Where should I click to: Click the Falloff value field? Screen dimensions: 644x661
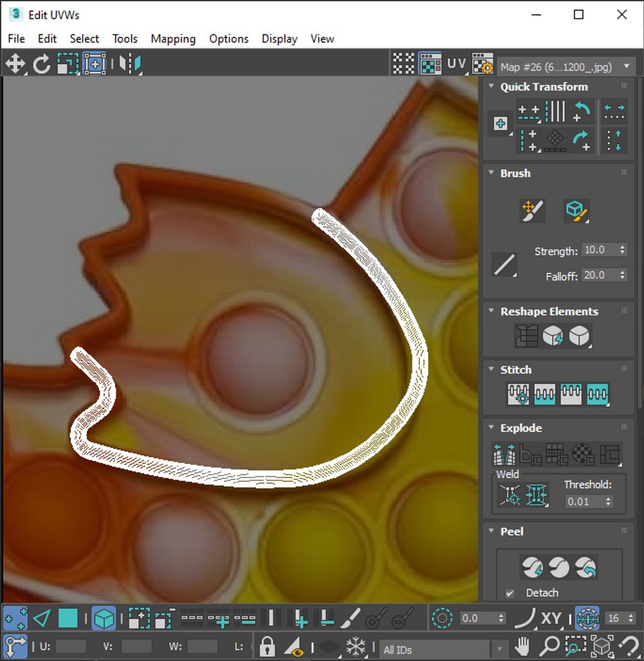(x=599, y=275)
